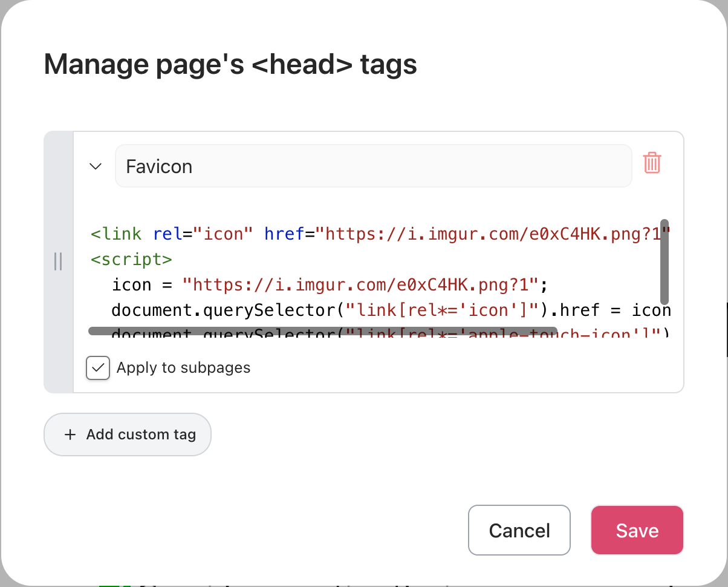Focus the Favicon tag name field
The width and height of the screenshot is (728, 587).
[374, 166]
